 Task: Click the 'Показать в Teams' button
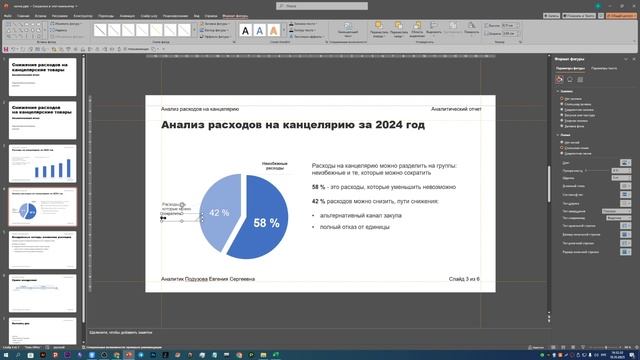click(x=579, y=16)
